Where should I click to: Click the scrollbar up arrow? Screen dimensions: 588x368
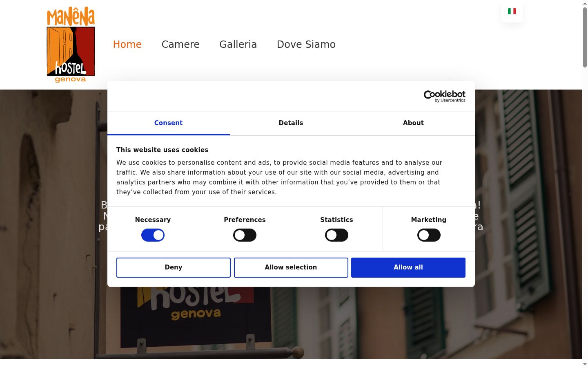pos(585,3)
